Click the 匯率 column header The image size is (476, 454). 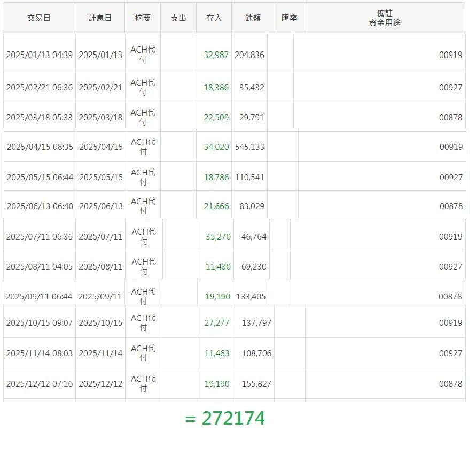tap(289, 18)
